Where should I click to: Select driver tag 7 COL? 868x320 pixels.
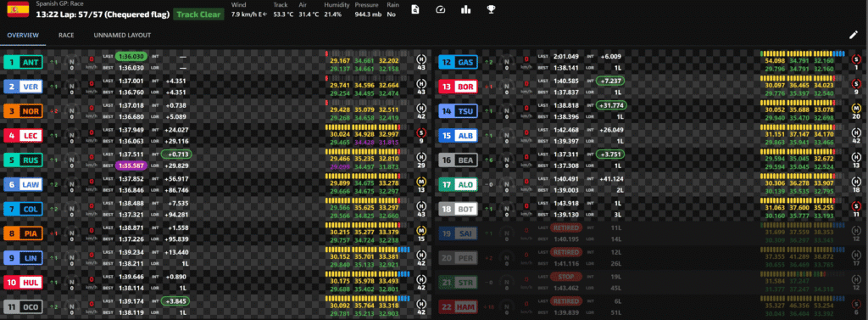click(23, 209)
